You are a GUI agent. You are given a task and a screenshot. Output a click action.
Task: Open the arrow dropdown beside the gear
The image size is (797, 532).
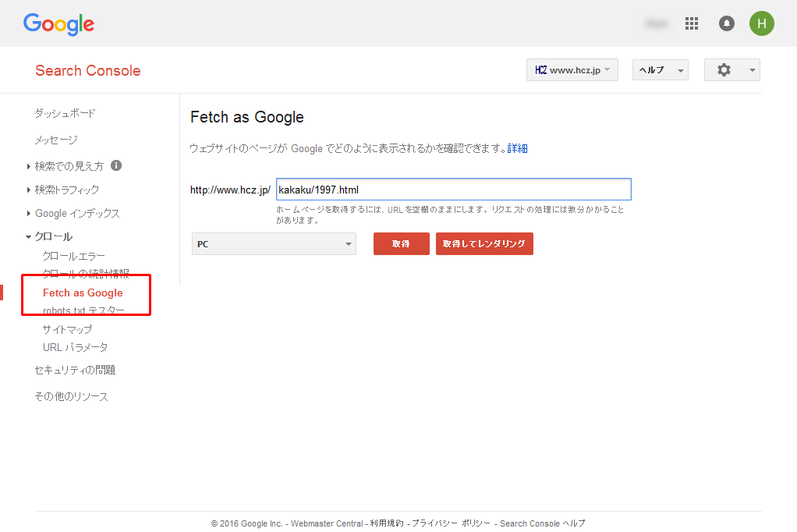point(752,70)
